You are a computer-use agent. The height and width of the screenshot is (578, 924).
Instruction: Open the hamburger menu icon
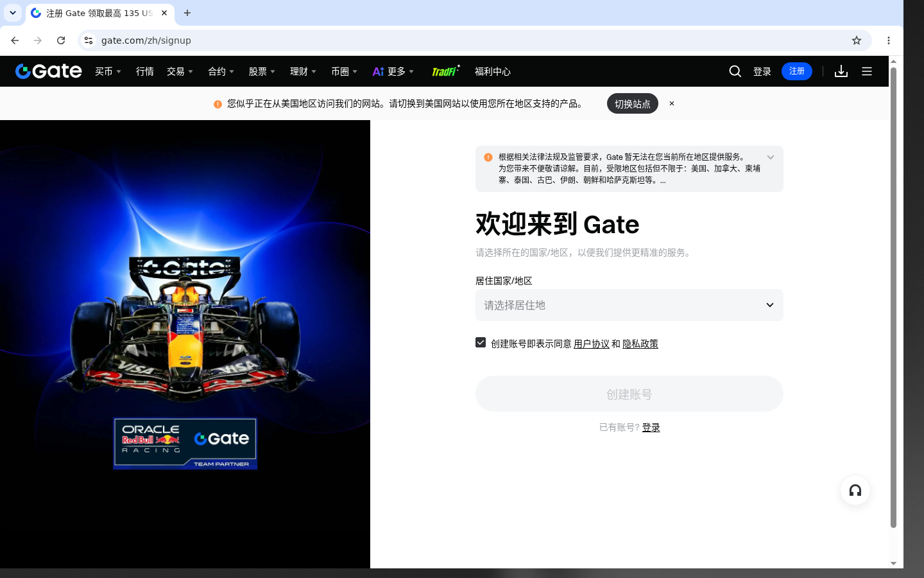point(867,71)
